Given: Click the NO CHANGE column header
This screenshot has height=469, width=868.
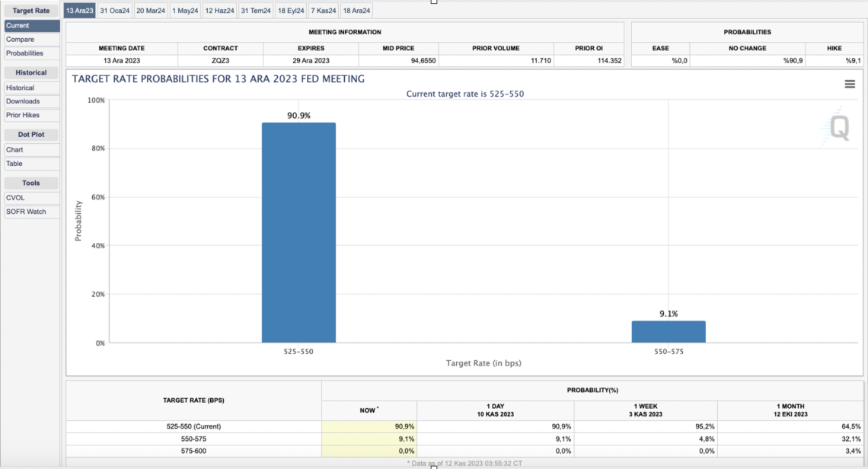Looking at the screenshot, I should point(748,48).
